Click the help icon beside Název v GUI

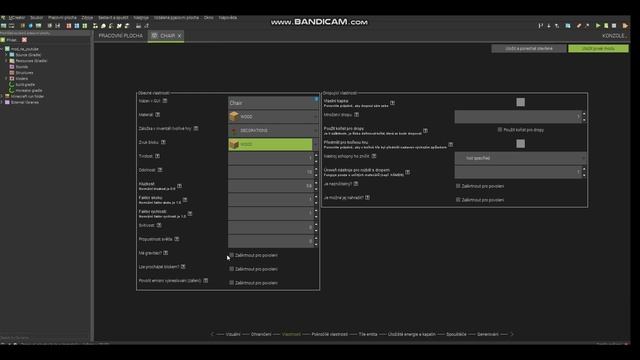tap(165, 101)
